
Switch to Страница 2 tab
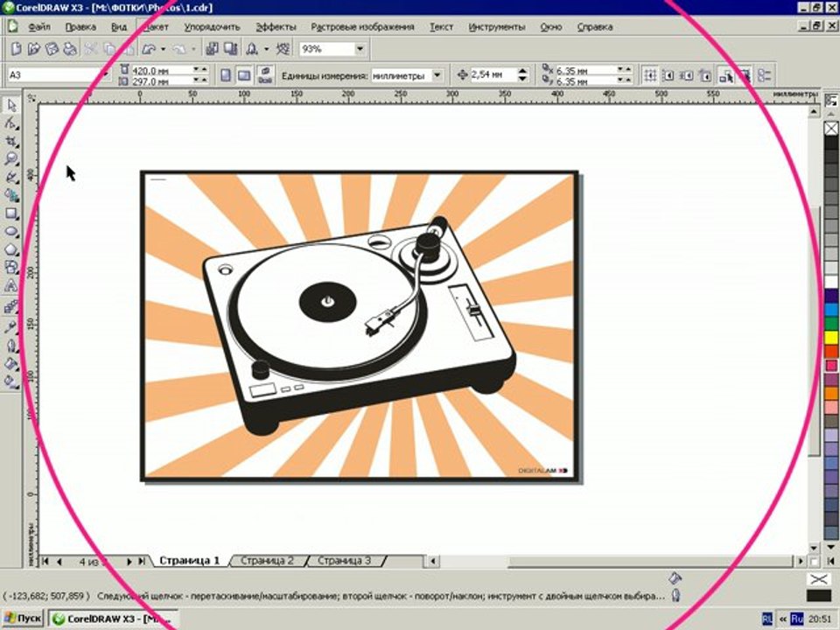click(267, 560)
